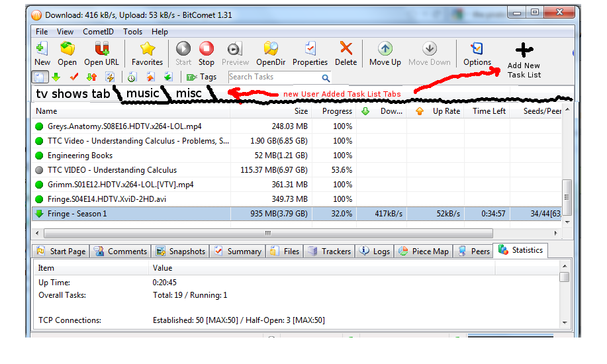Viewport: 607px width, 364px height.
Task: Filter by downloading tasks green arrow icon
Action: pyautogui.click(x=56, y=77)
